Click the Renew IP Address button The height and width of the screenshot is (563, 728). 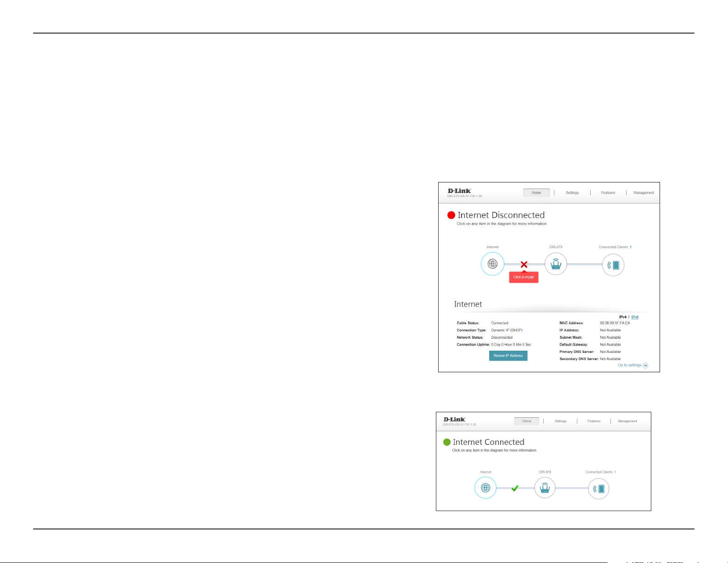[x=508, y=356]
